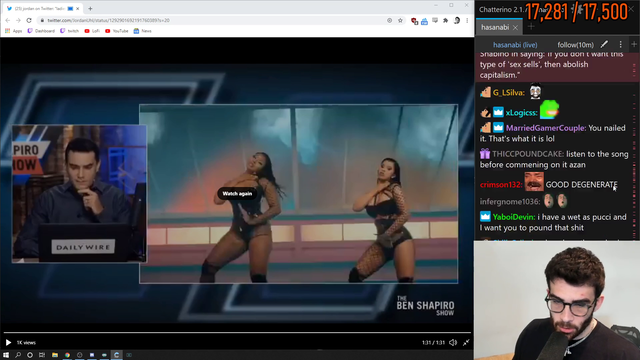Click the twitter.com address bar
The image size is (640, 360).
click(x=212, y=20)
